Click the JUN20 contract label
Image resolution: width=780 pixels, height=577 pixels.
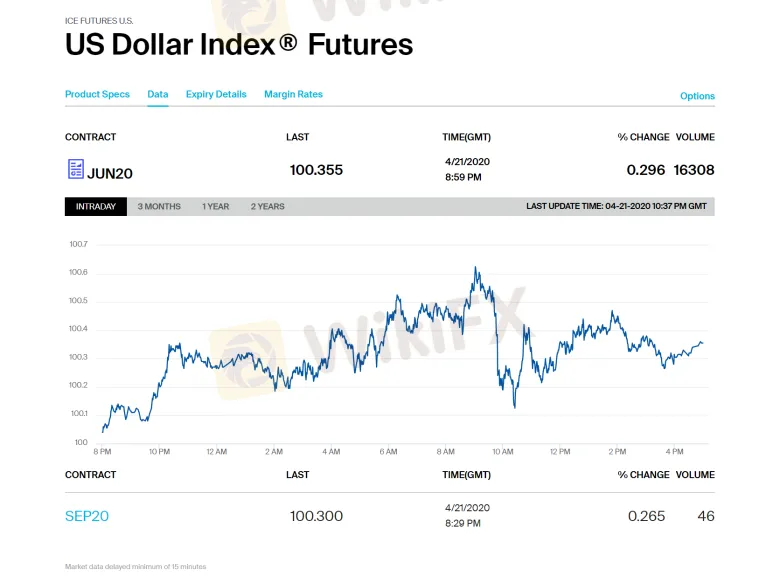click(x=110, y=172)
